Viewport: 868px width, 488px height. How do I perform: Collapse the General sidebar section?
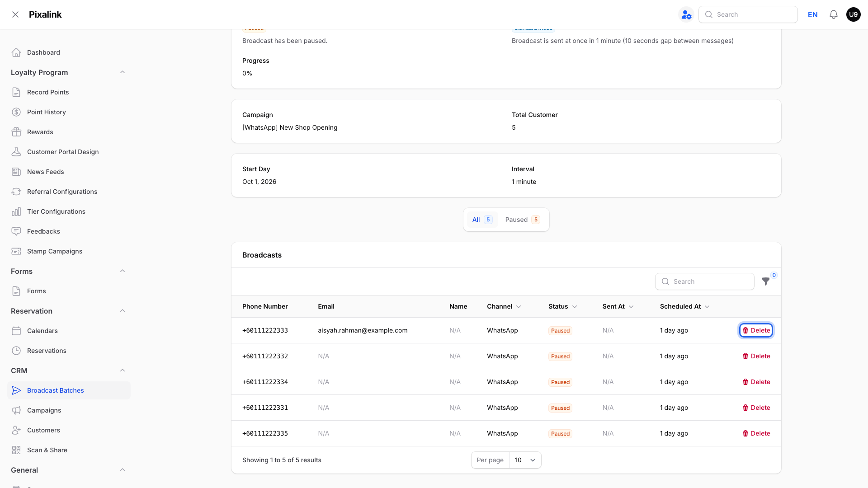pyautogui.click(x=123, y=470)
